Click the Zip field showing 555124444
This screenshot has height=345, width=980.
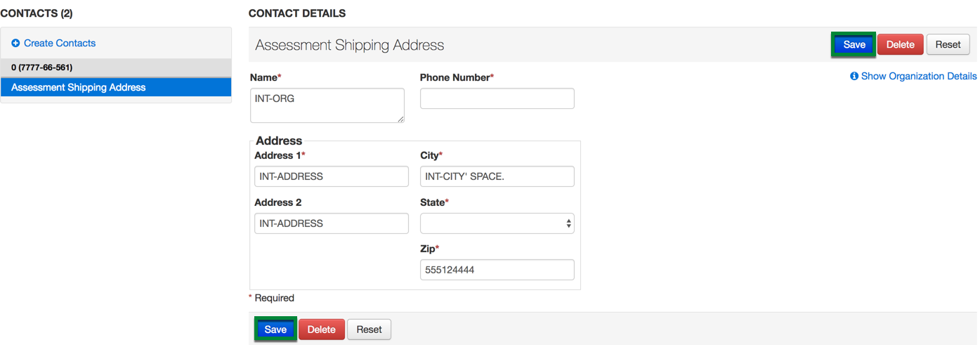(x=497, y=270)
